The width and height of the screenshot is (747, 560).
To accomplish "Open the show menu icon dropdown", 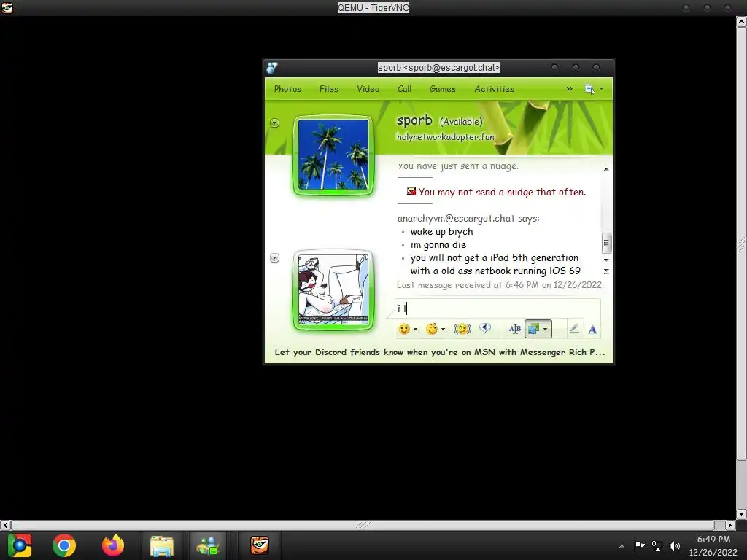I will click(x=594, y=89).
